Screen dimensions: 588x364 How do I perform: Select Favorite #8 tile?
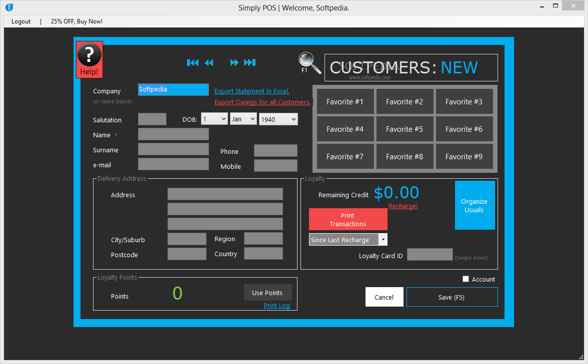(x=404, y=157)
